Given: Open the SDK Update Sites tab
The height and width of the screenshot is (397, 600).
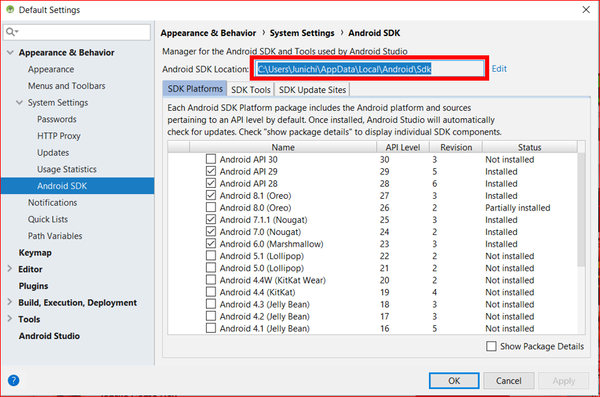Looking at the screenshot, I should 312,90.
